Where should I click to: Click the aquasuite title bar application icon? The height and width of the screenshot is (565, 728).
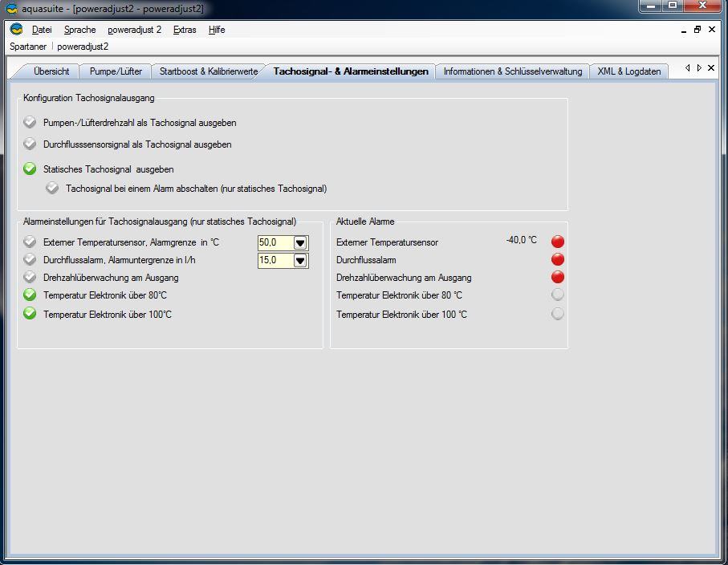[11, 8]
